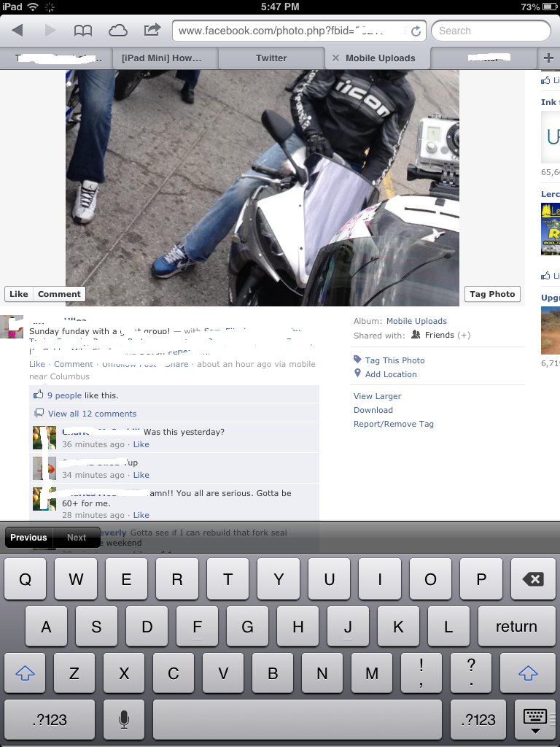
Task: Tap Previous above the keyboard
Action: [x=28, y=538]
